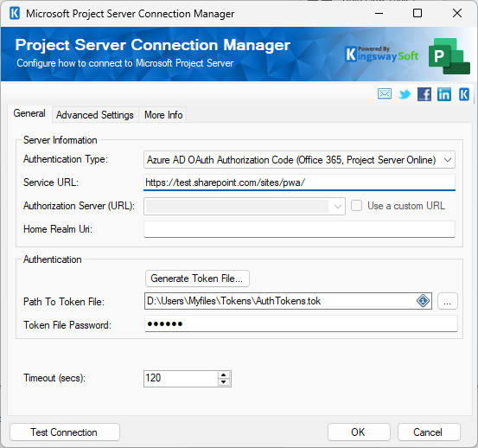Click the 'Service URL:' label
Screen dimensions: 478x448
tap(51, 182)
